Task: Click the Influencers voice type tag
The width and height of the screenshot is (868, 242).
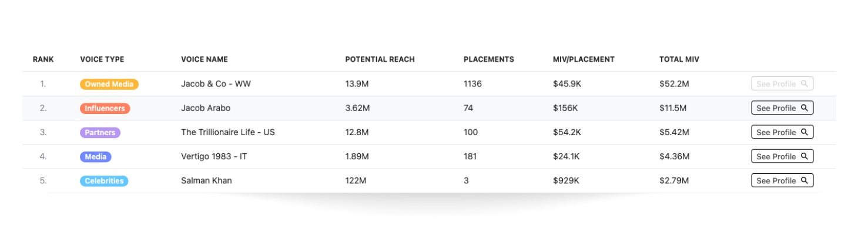Action: tap(105, 108)
